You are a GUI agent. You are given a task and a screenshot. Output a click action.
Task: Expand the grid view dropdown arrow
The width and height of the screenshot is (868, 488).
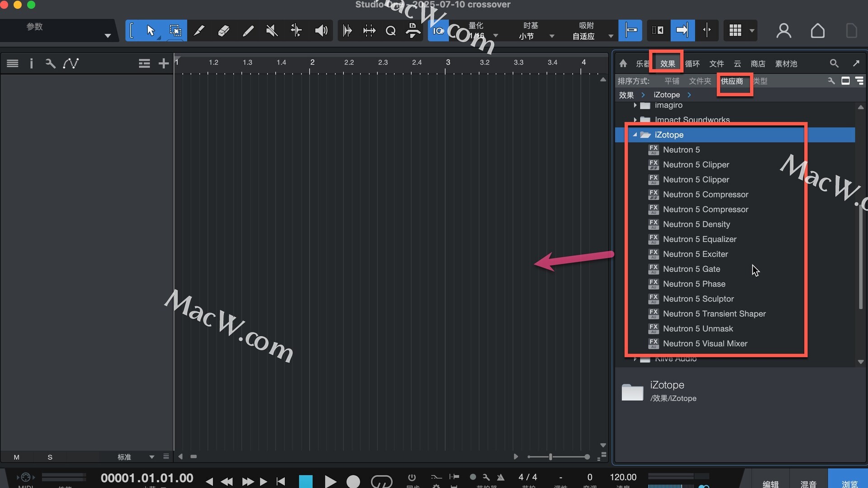[x=752, y=31]
